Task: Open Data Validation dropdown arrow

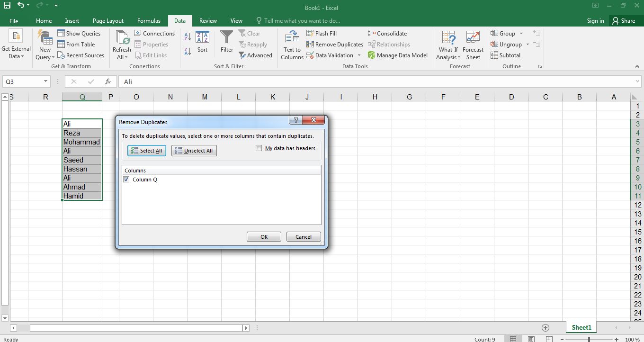Action: coord(359,55)
